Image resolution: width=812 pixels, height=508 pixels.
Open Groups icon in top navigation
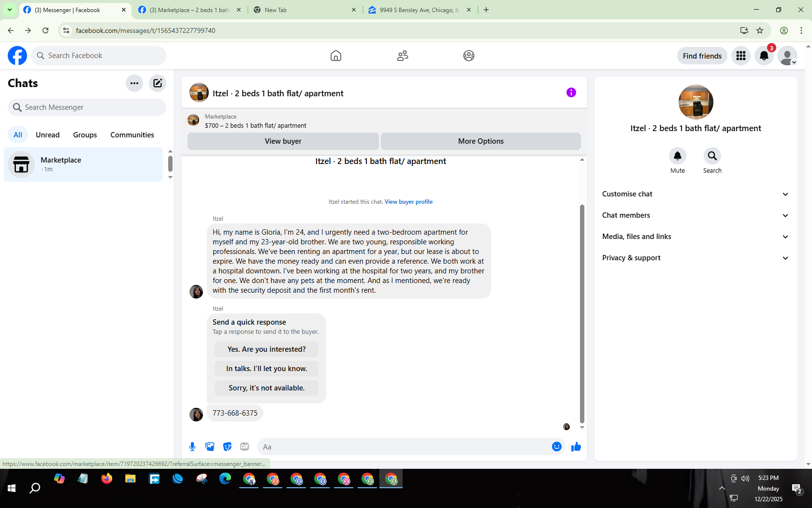click(469, 56)
